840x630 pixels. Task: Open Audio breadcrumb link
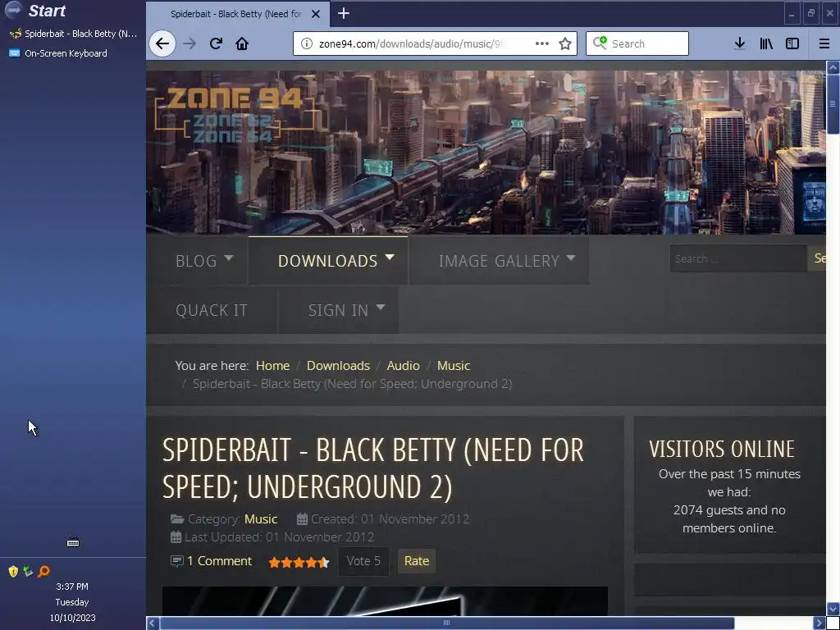click(x=403, y=365)
